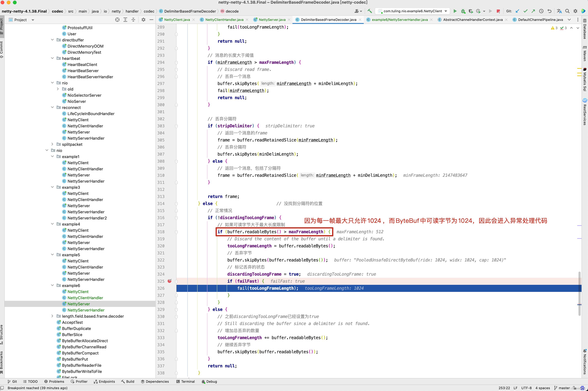
Task: Expand the splitpacket folder
Action: pyautogui.click(x=52, y=144)
